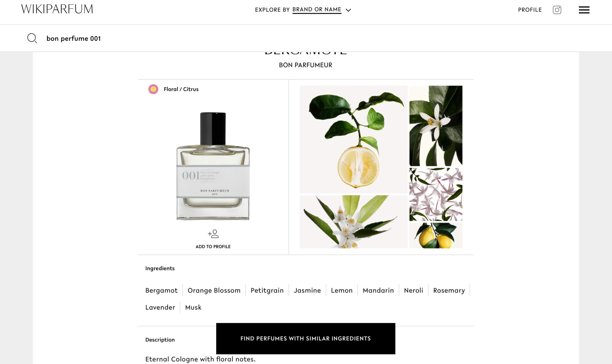Click the Add To Profile label
612x364 pixels.
(213, 246)
